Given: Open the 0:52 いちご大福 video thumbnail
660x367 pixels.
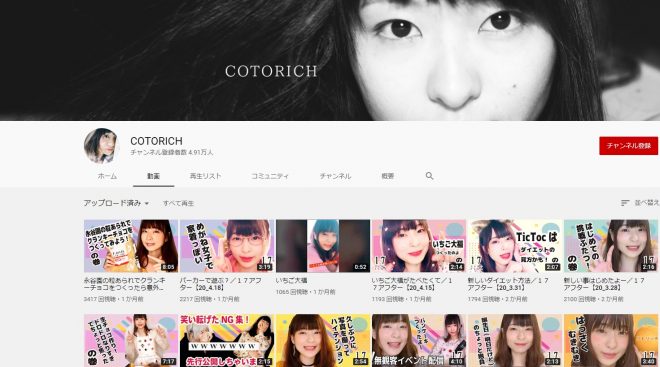Looking at the screenshot, I should 323,246.
